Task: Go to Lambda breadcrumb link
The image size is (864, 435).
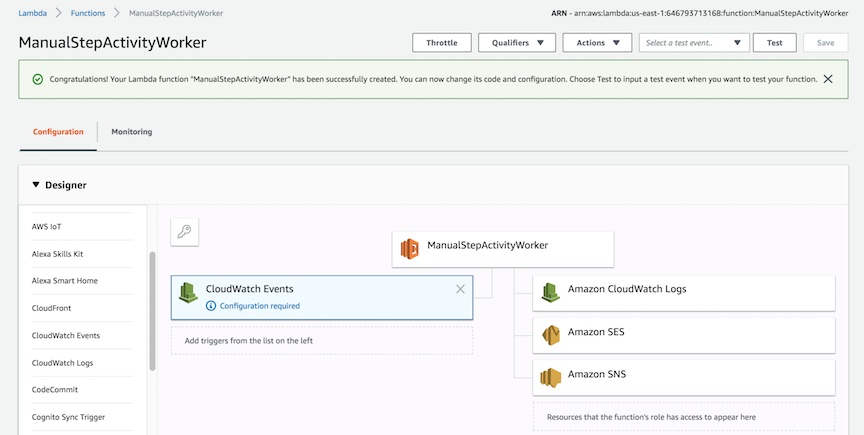Action: click(x=33, y=13)
